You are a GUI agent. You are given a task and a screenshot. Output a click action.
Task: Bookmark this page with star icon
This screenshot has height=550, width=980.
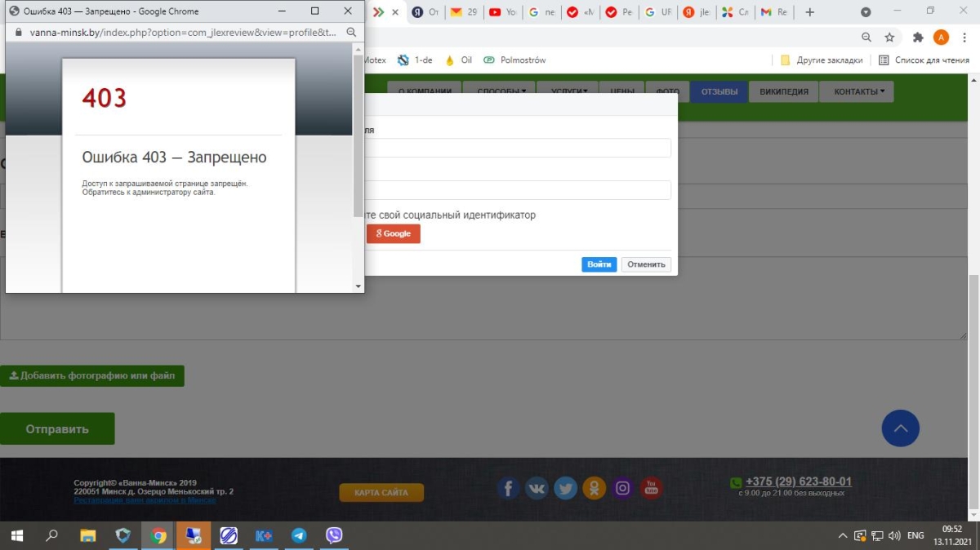(x=889, y=38)
